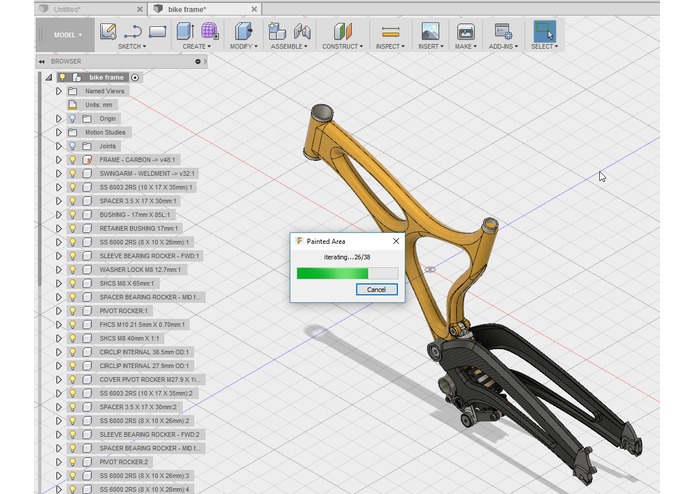Select the sketch Rectangle tool icon

pyautogui.click(x=157, y=31)
